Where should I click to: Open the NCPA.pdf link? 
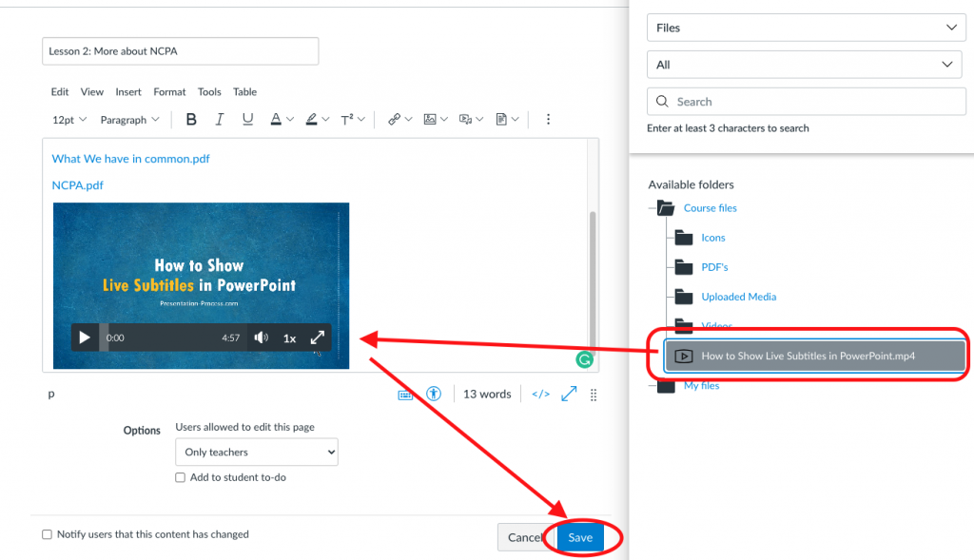click(78, 185)
